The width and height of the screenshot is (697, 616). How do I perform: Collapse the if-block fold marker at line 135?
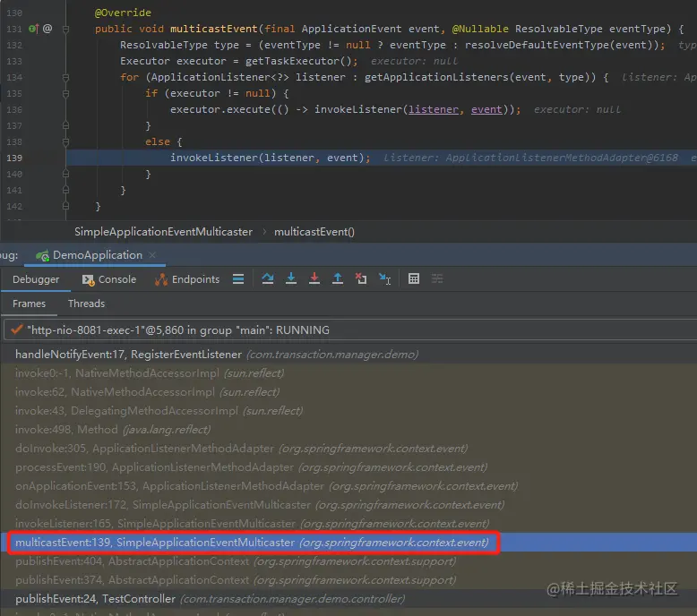tap(65, 94)
